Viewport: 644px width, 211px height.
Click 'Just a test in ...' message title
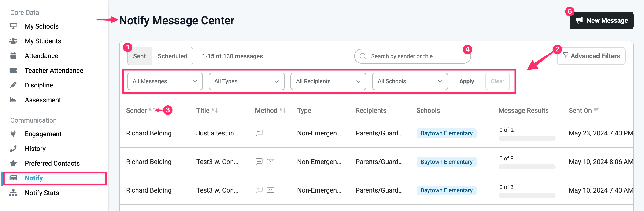[x=218, y=133]
